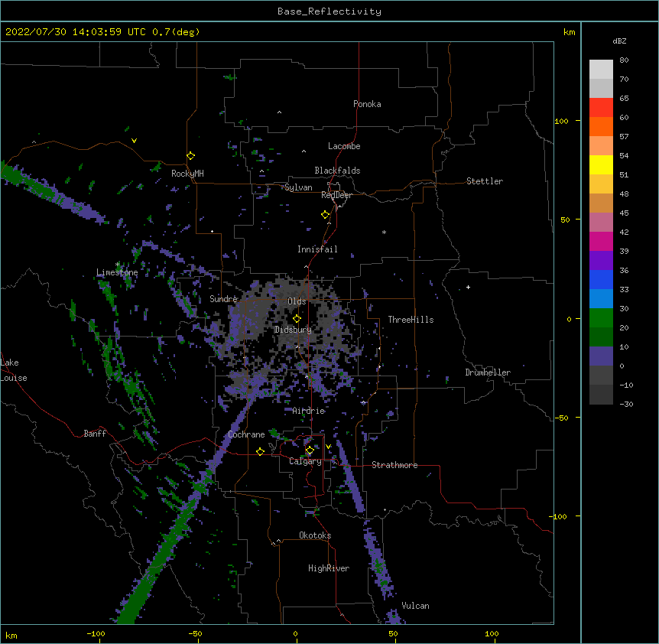The width and height of the screenshot is (659, 644).
Task: Click the yellow V marker east of Calgary
Action: (x=328, y=447)
